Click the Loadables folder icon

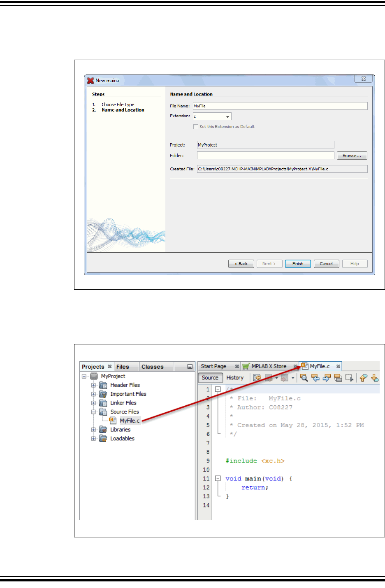(103, 439)
